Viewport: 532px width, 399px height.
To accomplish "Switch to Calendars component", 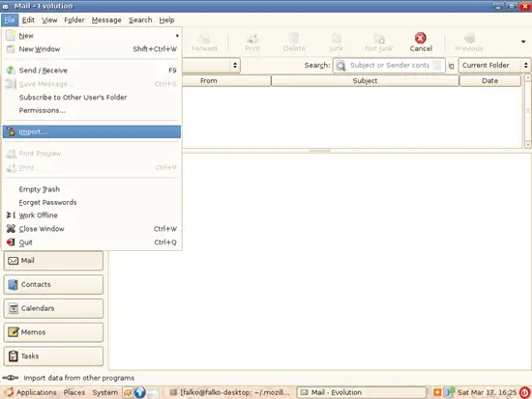I will (x=53, y=308).
